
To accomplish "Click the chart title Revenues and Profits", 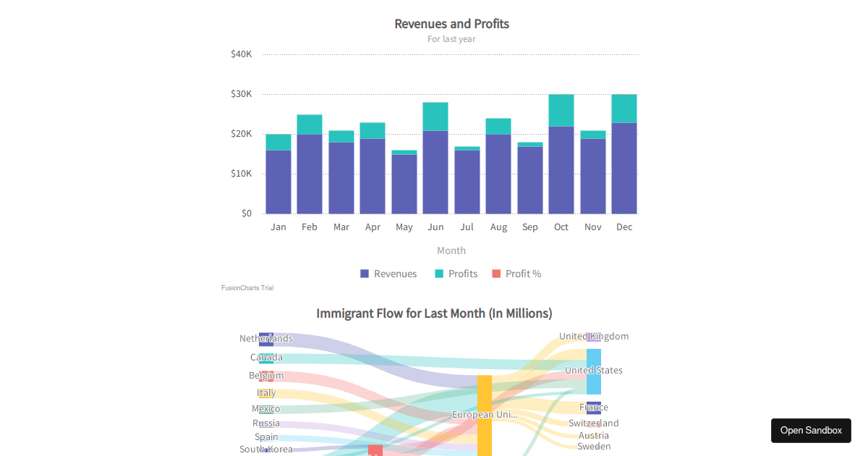I will (451, 24).
